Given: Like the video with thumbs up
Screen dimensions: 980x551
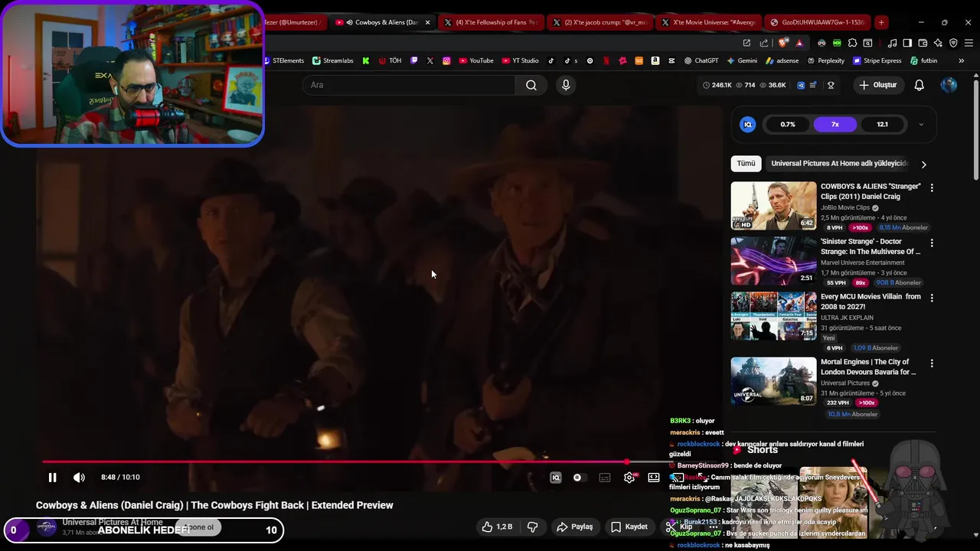Looking at the screenshot, I should tap(497, 527).
